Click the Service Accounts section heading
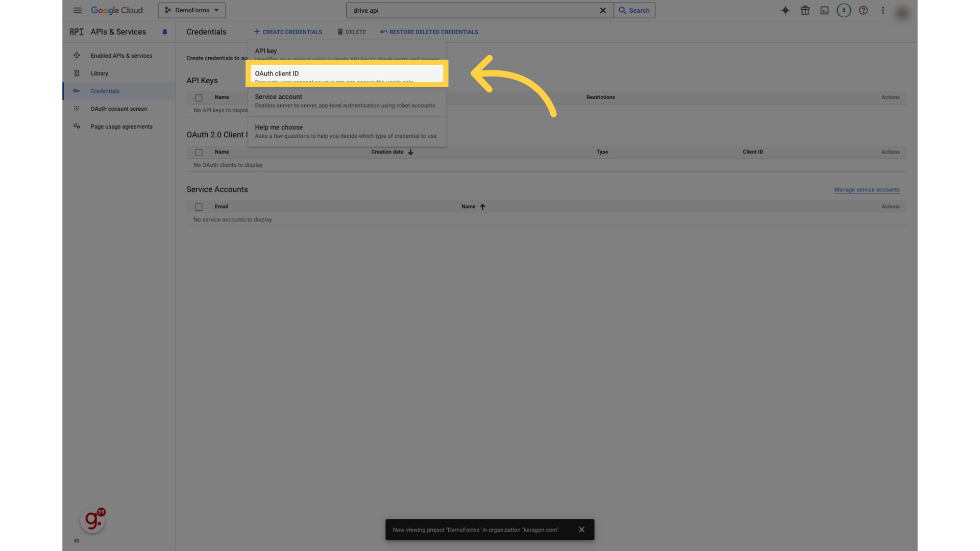Screen dimensions: 980x551 [217, 189]
